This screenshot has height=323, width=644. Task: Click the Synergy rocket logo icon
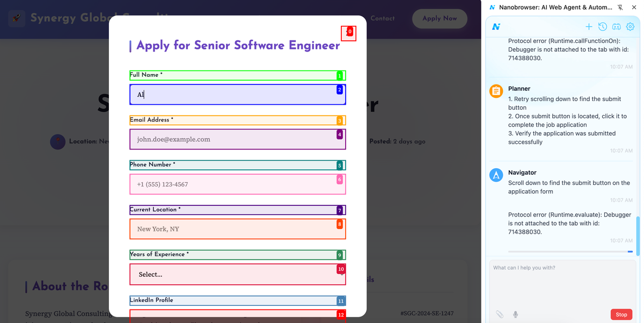point(17,18)
